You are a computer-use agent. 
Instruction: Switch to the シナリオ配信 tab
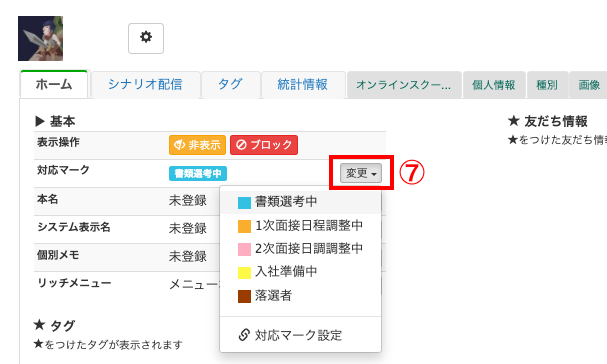tap(145, 84)
